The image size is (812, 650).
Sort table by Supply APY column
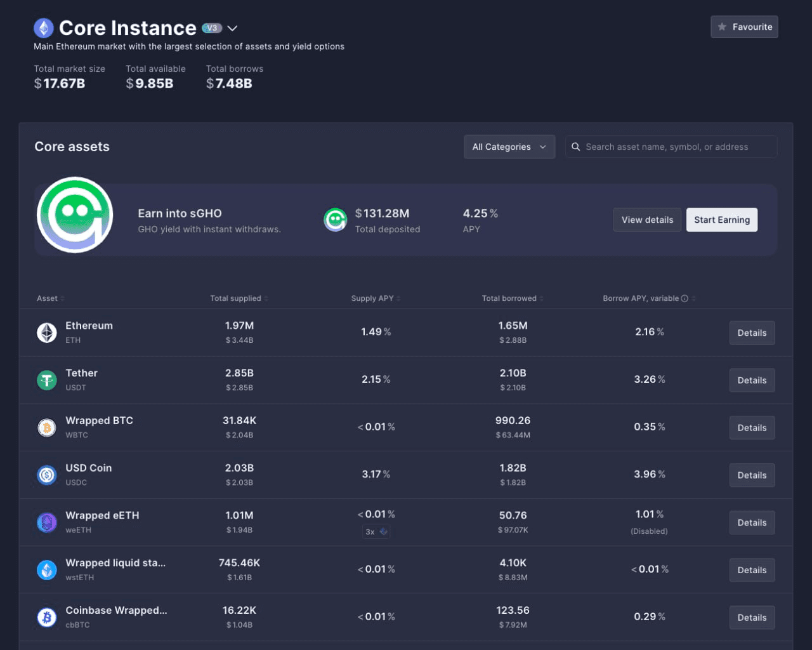tap(376, 298)
